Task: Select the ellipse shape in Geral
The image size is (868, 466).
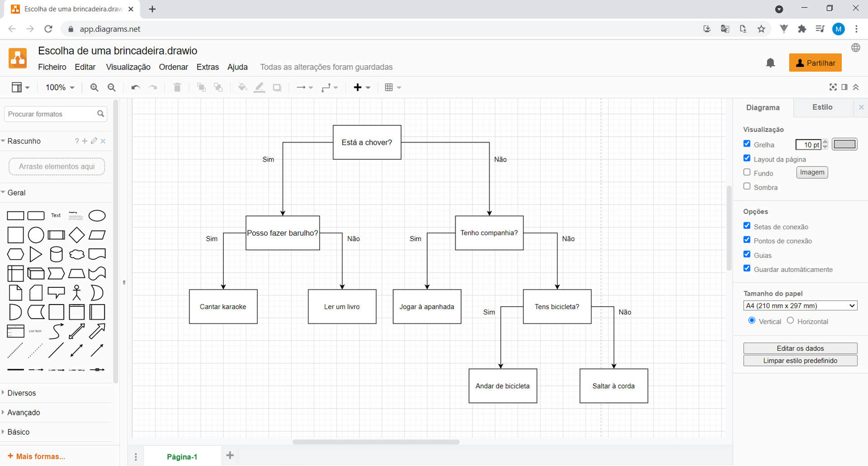Action: [97, 216]
